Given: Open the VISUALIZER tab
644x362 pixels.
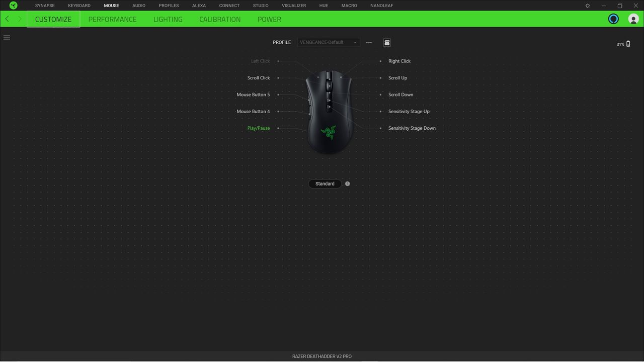Looking at the screenshot, I should click(294, 6).
